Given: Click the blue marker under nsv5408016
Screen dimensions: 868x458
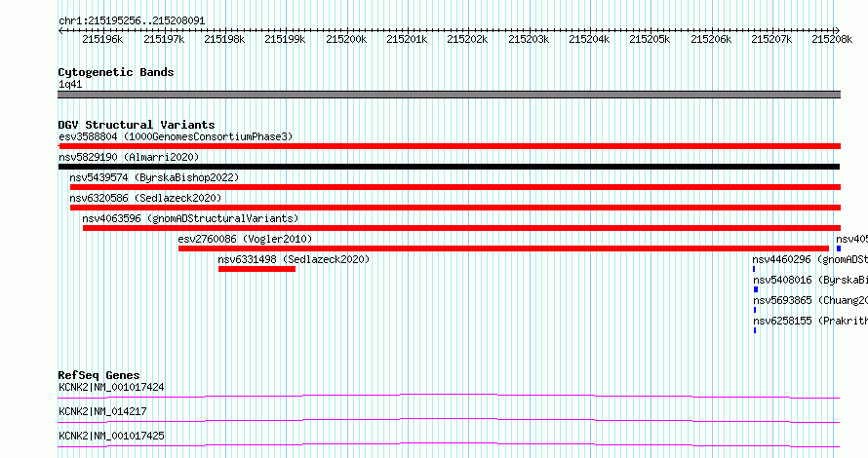Looking at the screenshot, I should [x=756, y=289].
